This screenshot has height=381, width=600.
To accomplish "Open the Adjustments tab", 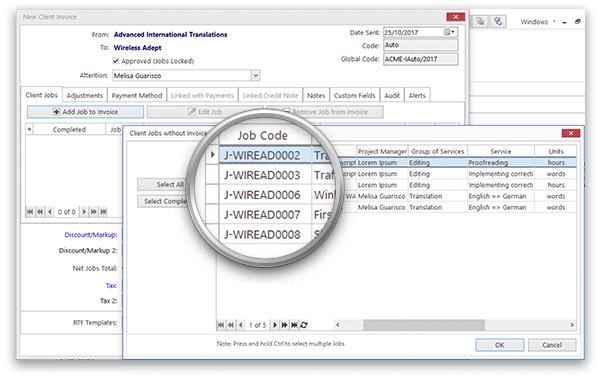I will click(x=85, y=96).
